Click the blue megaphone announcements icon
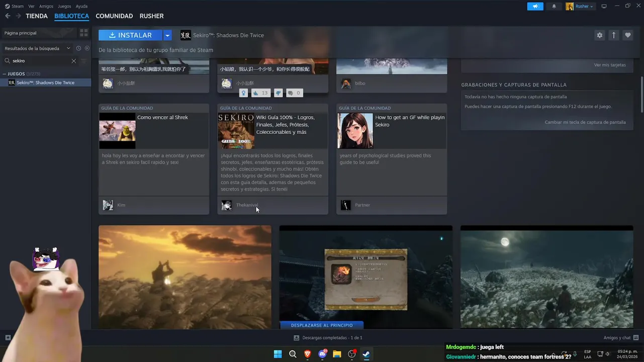 (x=535, y=6)
